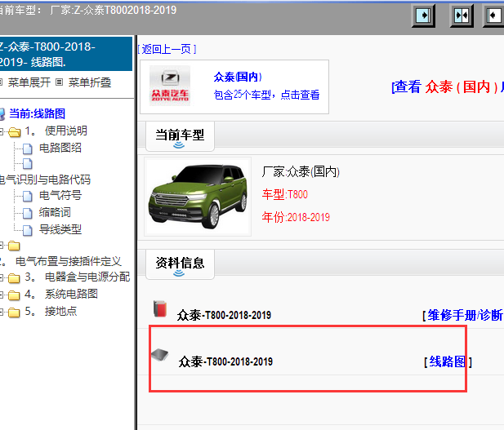This screenshot has width=504, height=430.
Task: Open the 电路图绍 document
Action: (60, 148)
